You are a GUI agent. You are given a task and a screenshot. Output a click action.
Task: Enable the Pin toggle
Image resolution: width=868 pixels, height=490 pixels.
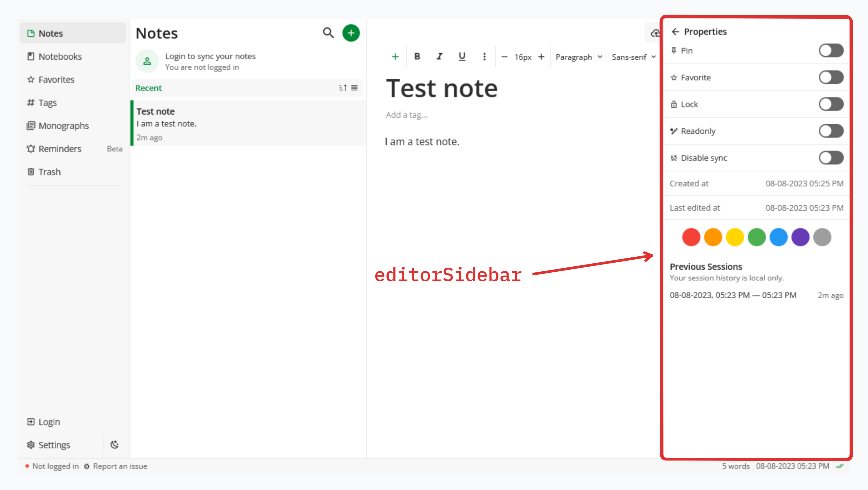point(831,51)
